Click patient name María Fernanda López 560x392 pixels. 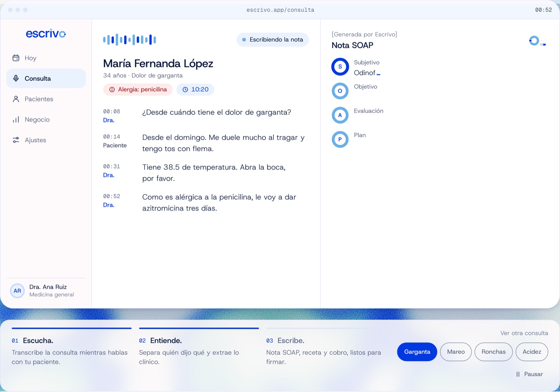click(x=158, y=64)
